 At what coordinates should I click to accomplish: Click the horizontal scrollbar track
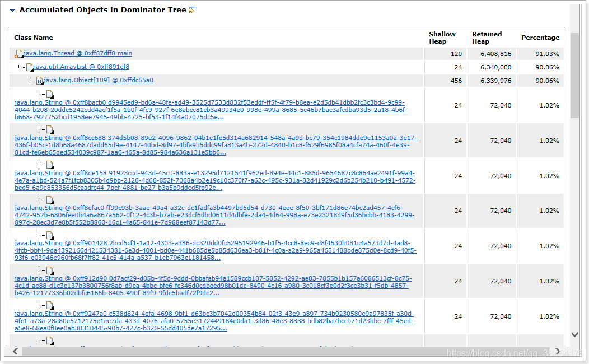[286, 352]
